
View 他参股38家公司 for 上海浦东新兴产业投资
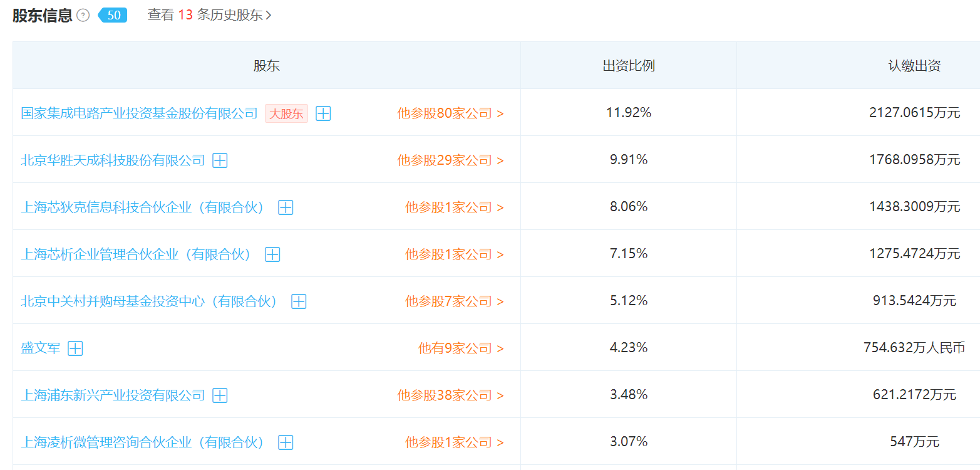(x=450, y=395)
